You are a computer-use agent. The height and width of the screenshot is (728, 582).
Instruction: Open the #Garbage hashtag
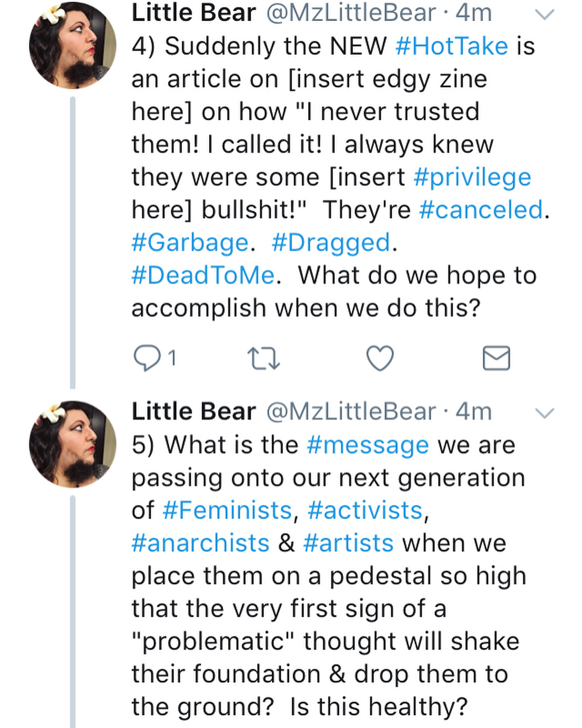190,243
